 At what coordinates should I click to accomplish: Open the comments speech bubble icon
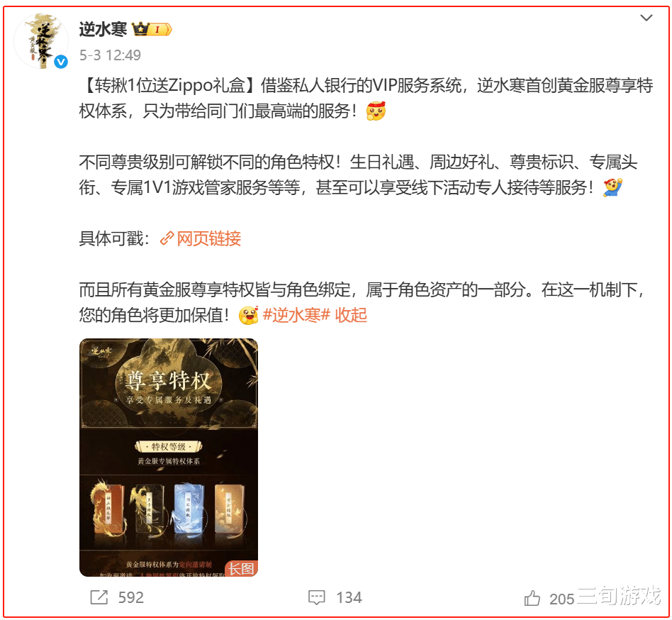[317, 597]
